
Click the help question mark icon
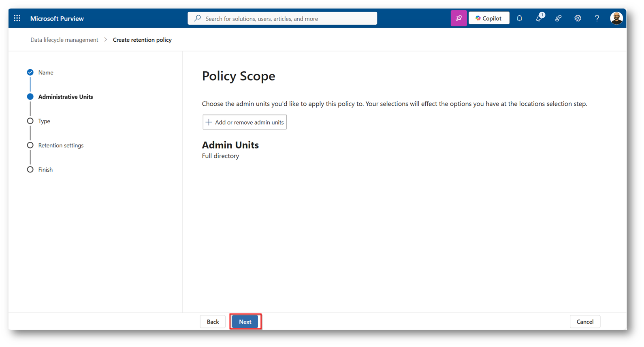click(597, 18)
